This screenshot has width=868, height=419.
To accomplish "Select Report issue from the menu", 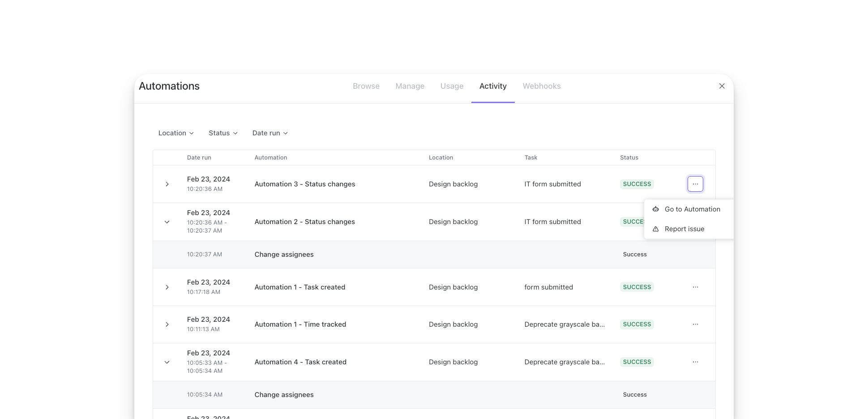I will (684, 229).
